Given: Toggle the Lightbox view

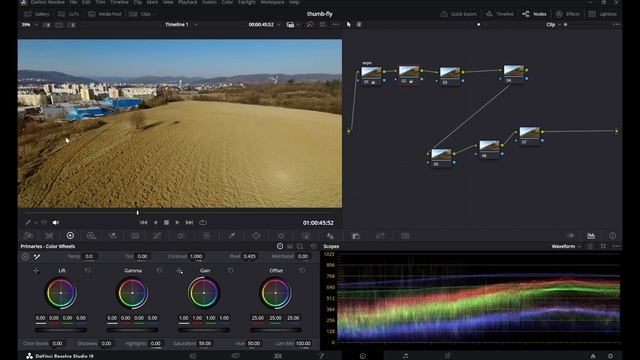Looking at the screenshot, I should tap(602, 14).
